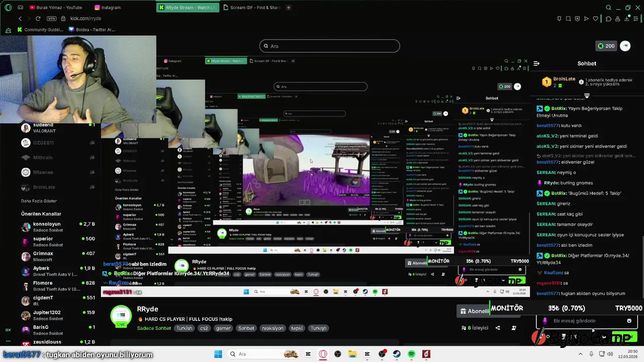Take a snapshot with the capture icon
Screen dimensions: 644x362
pyautogui.click(x=568, y=19)
